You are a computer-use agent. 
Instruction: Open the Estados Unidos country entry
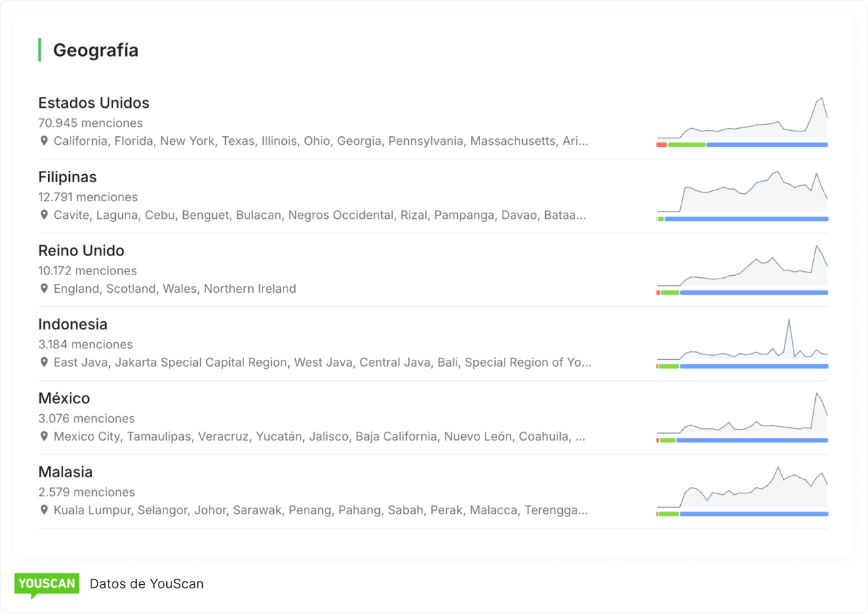(94, 103)
